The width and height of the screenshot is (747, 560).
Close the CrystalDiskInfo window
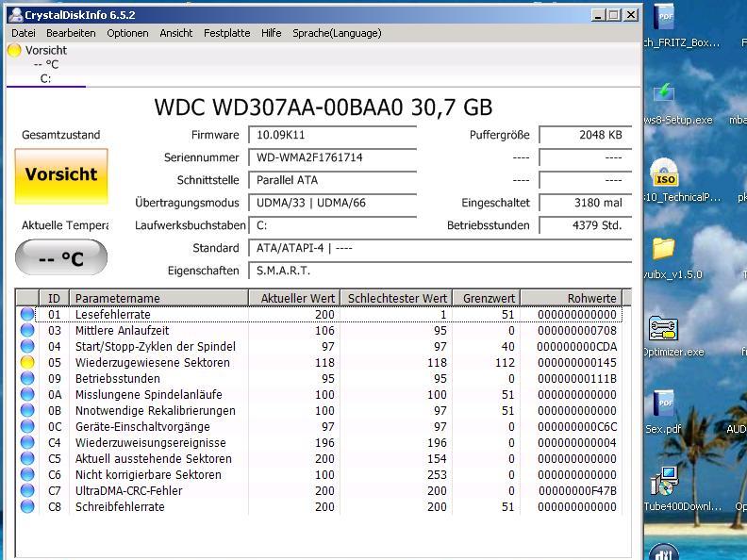click(631, 15)
